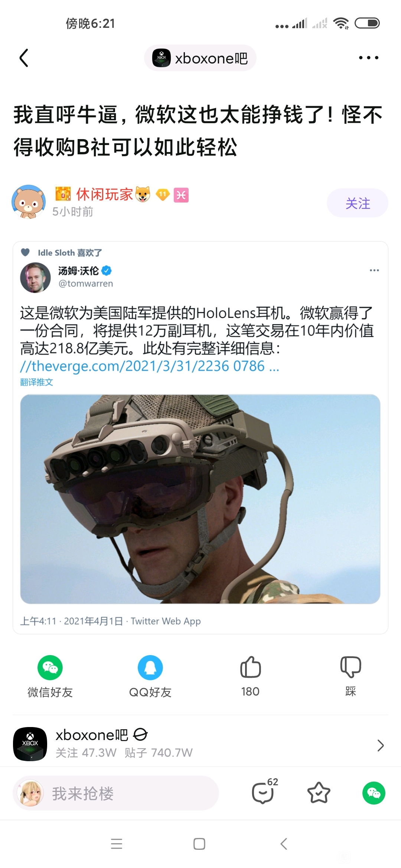Share to QQ friends icon
Image resolution: width=401 pixels, height=868 pixels.
150,668
